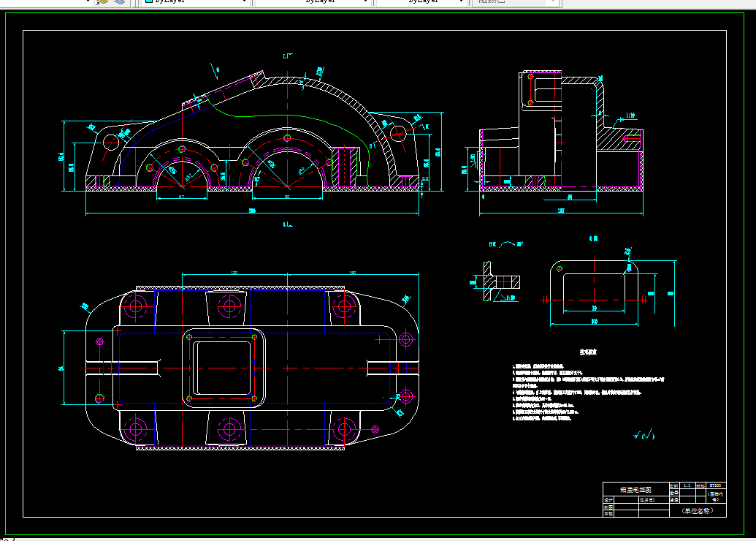Viewport: 756px width, 541px height.
Task: Select the 比例 label in the title block
Action: click(x=674, y=485)
